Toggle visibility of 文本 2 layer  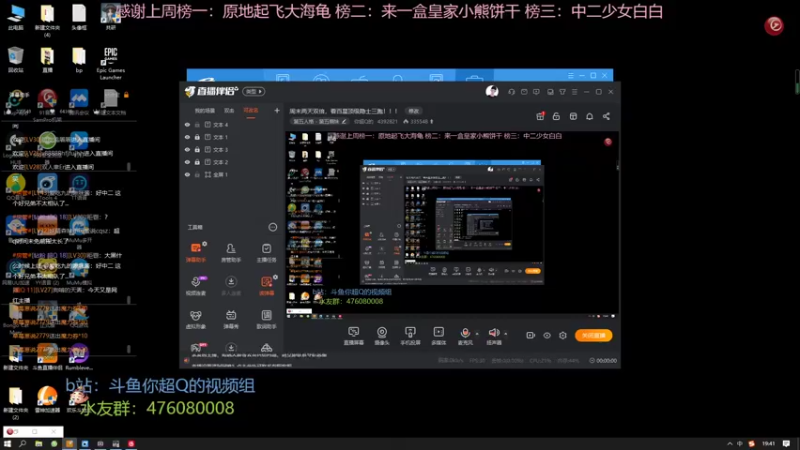click(x=187, y=162)
